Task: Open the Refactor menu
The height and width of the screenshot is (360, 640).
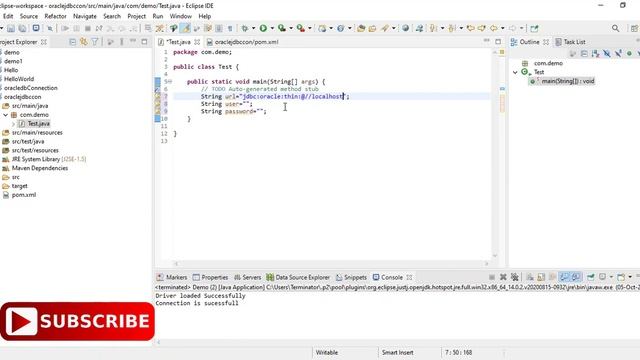Action: coord(55,16)
